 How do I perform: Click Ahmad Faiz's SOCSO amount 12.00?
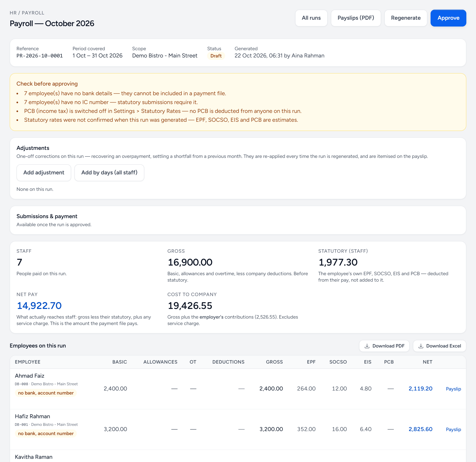coord(339,388)
